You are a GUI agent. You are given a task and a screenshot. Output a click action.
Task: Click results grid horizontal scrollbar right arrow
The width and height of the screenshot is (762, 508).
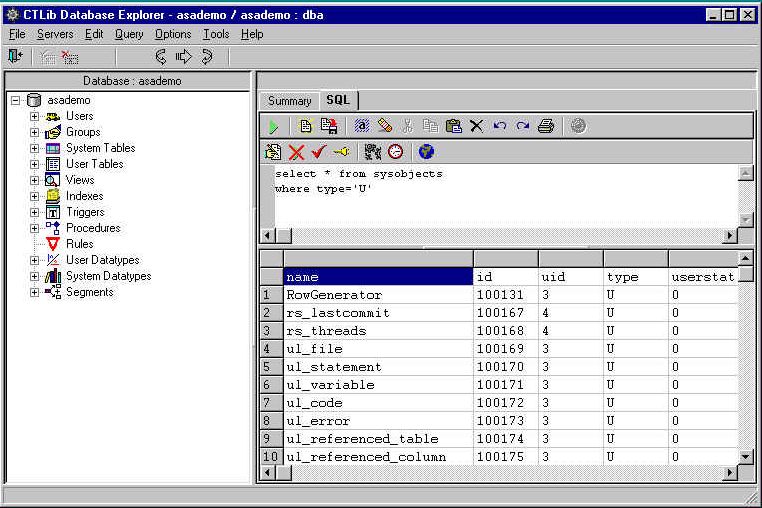pyautogui.click(x=729, y=473)
